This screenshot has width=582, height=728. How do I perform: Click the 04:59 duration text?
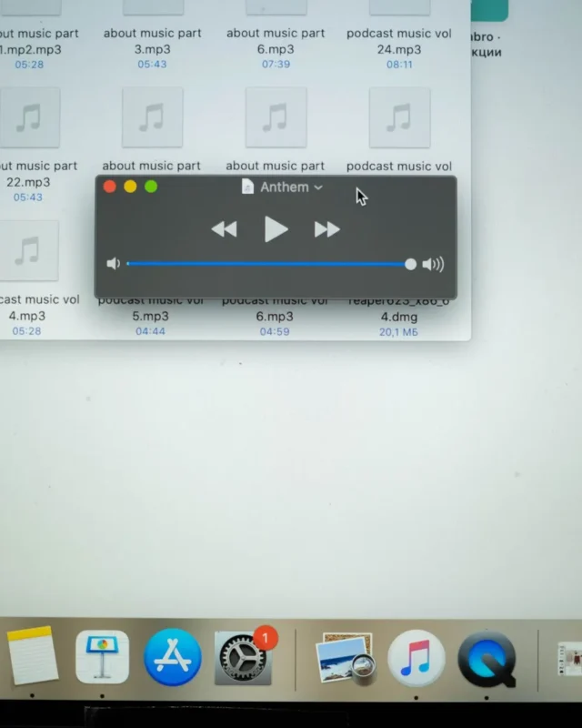[x=275, y=331]
